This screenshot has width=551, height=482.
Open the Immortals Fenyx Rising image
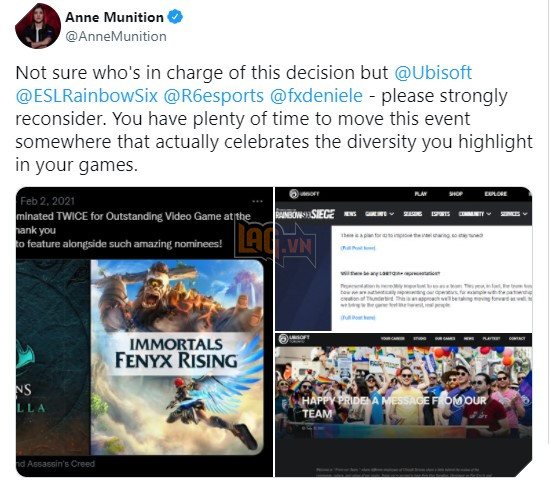point(177,357)
